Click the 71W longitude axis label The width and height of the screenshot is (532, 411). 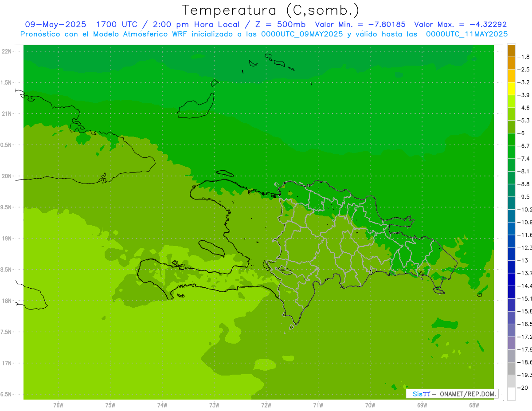[x=318, y=405]
